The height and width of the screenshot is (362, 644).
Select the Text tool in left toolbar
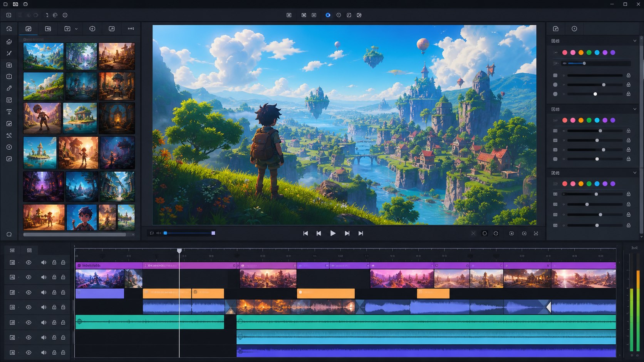click(9, 112)
